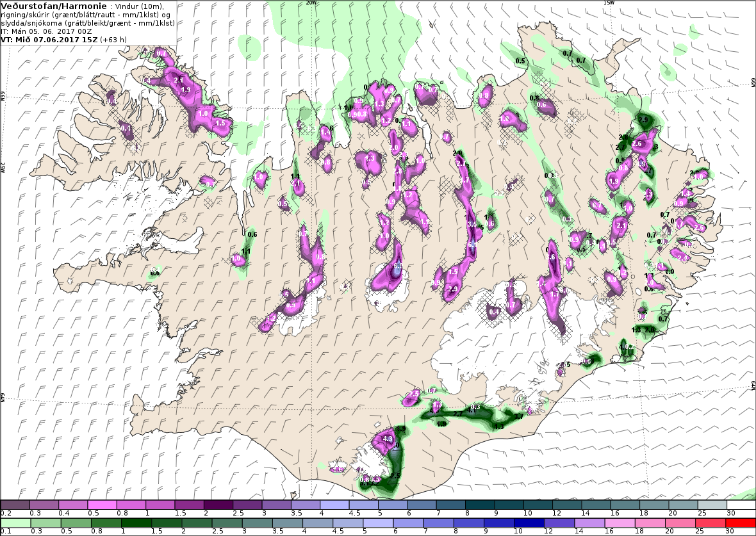Click the darkest purple 2 swatch in the upper legend row
The width and height of the screenshot is (756, 536).
[218, 505]
